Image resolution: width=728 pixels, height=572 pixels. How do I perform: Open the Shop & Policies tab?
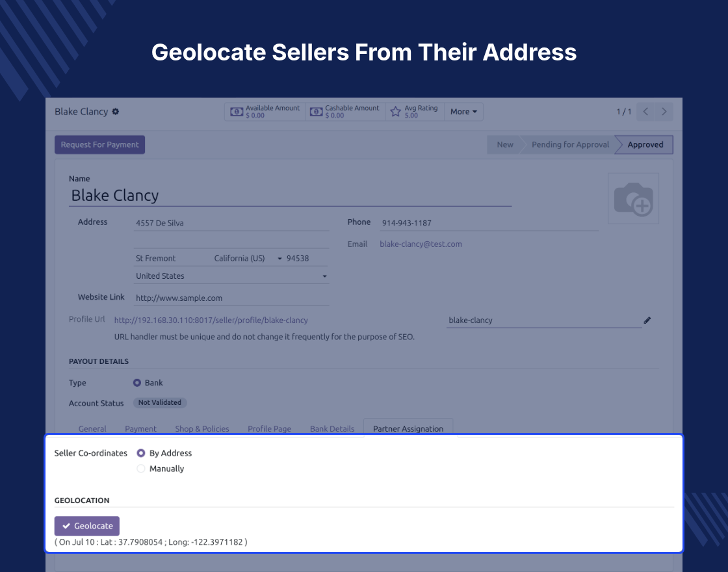202,428
